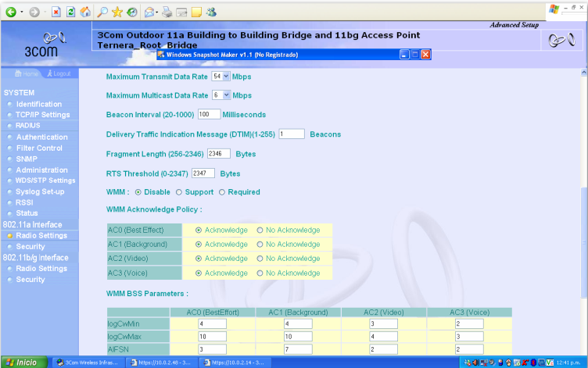The width and height of the screenshot is (588, 368).
Task: Set WMM to Support
Action: point(179,192)
